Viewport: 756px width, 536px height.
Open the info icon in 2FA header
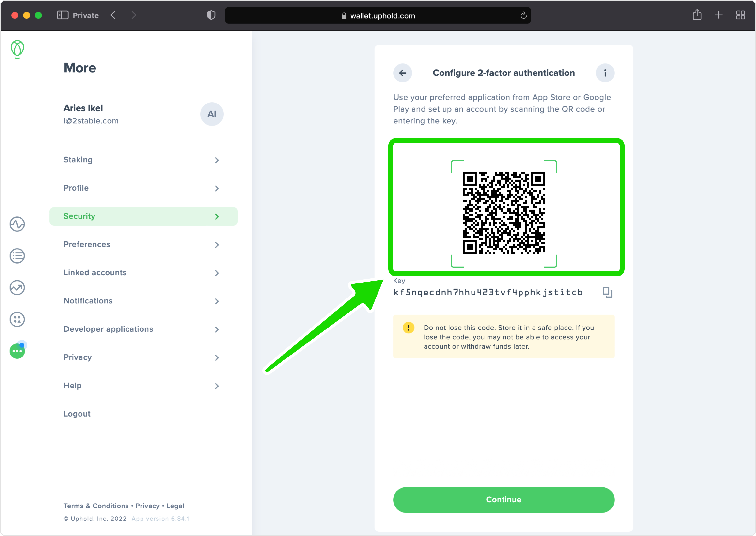tap(605, 73)
